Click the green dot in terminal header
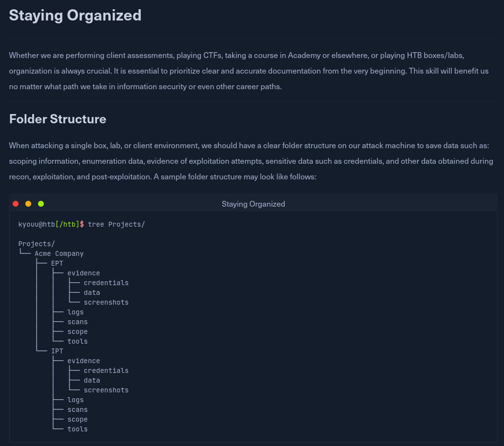The image size is (504, 446). [41, 204]
